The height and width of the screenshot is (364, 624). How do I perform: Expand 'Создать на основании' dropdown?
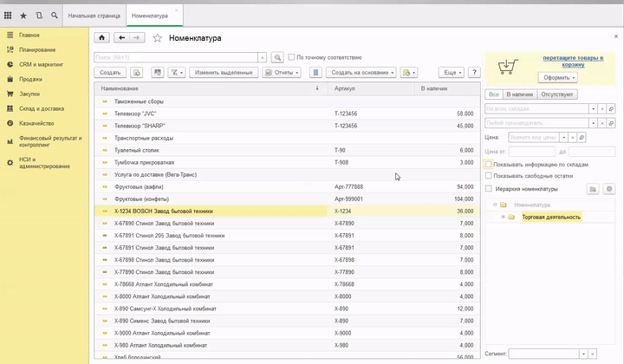click(x=363, y=73)
